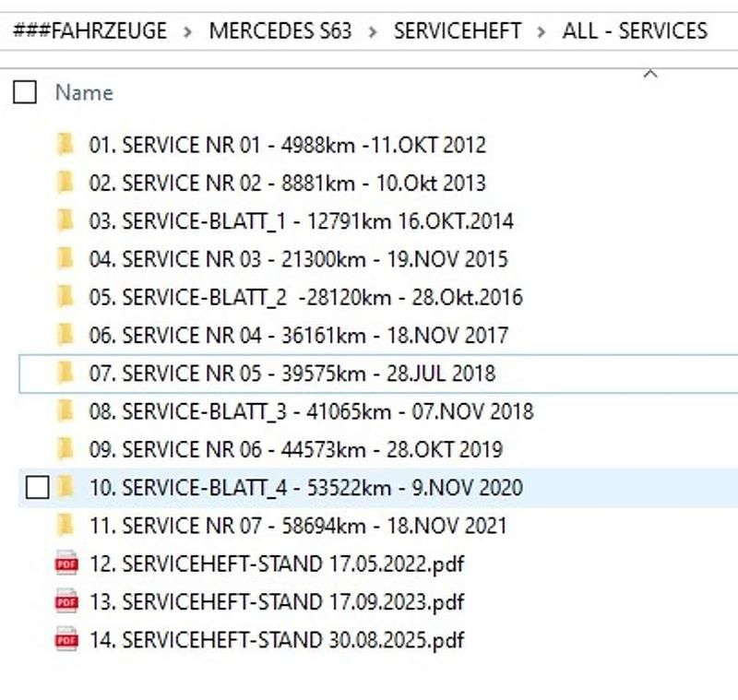Viewport: 738px width, 700px height.
Task: Select folder icon for 10. SERVICE-BLATT_4
Action: click(x=65, y=486)
